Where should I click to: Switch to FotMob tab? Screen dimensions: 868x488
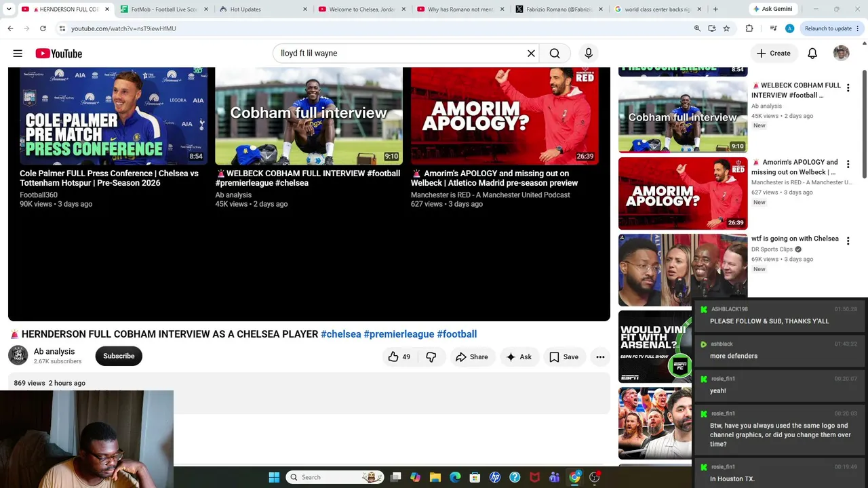(163, 9)
